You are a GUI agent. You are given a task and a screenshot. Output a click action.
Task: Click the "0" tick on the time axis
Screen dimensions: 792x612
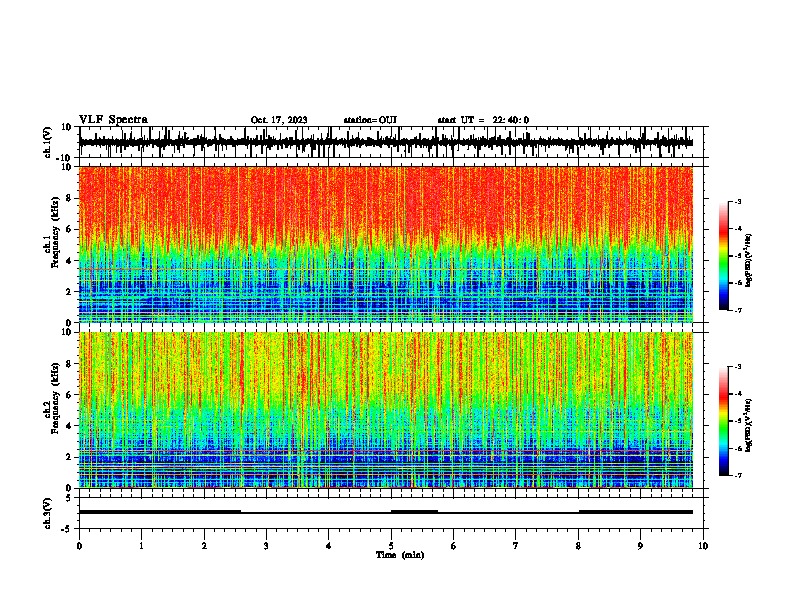(79, 546)
